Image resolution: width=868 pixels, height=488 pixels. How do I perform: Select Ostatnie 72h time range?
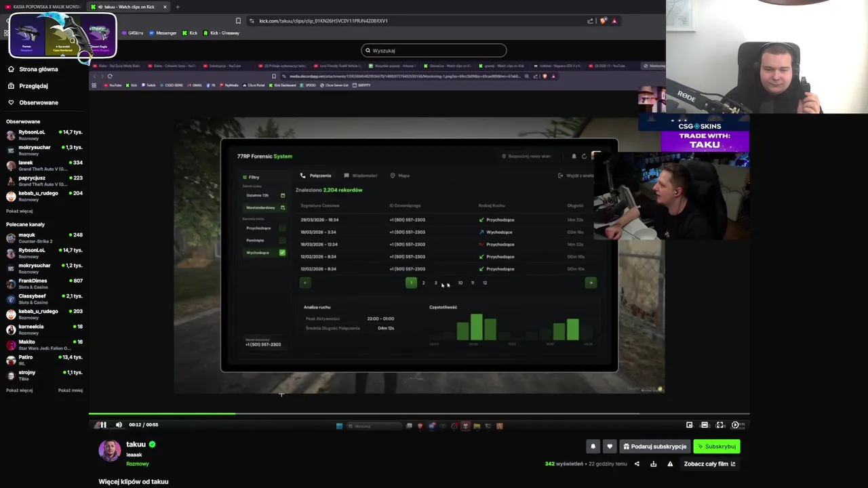pyautogui.click(x=264, y=195)
